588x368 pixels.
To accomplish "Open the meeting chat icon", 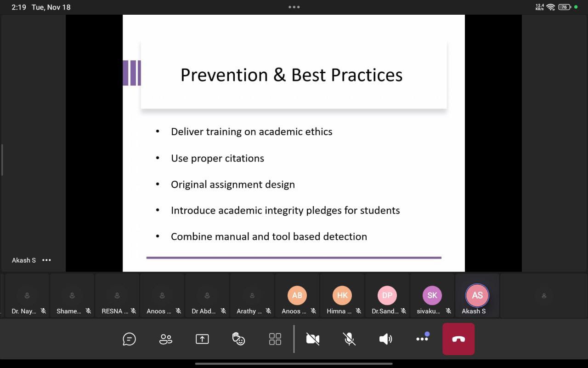I will (129, 339).
